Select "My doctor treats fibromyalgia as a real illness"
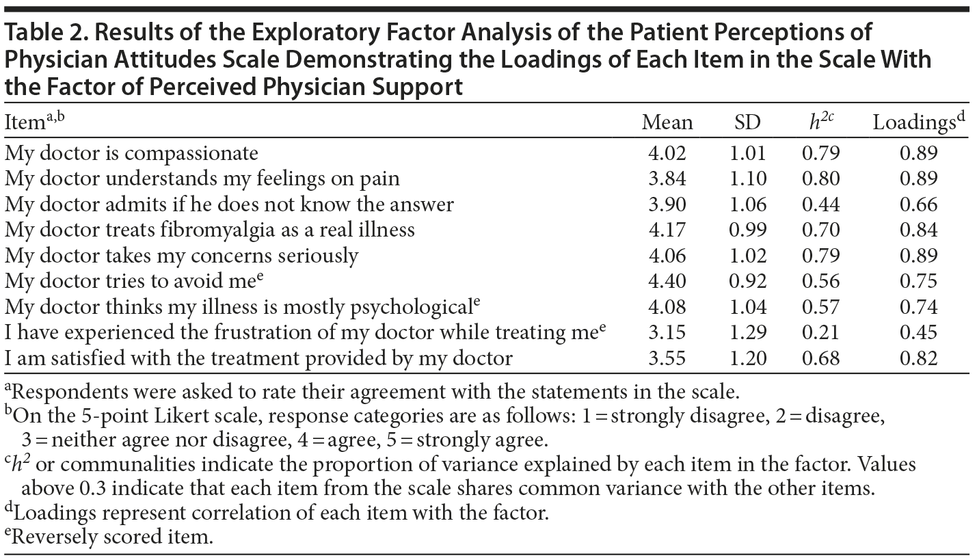The image size is (977, 560). click(x=209, y=229)
